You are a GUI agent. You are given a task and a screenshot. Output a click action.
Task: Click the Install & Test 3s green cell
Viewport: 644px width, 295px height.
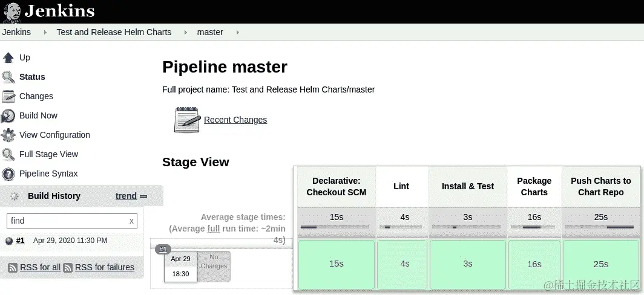[468, 265]
